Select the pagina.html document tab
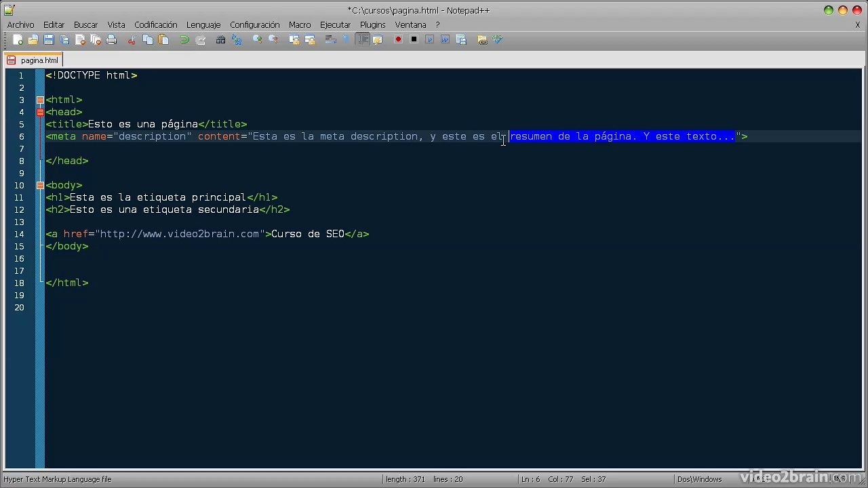Image resolution: width=868 pixels, height=488 pixels. point(33,60)
